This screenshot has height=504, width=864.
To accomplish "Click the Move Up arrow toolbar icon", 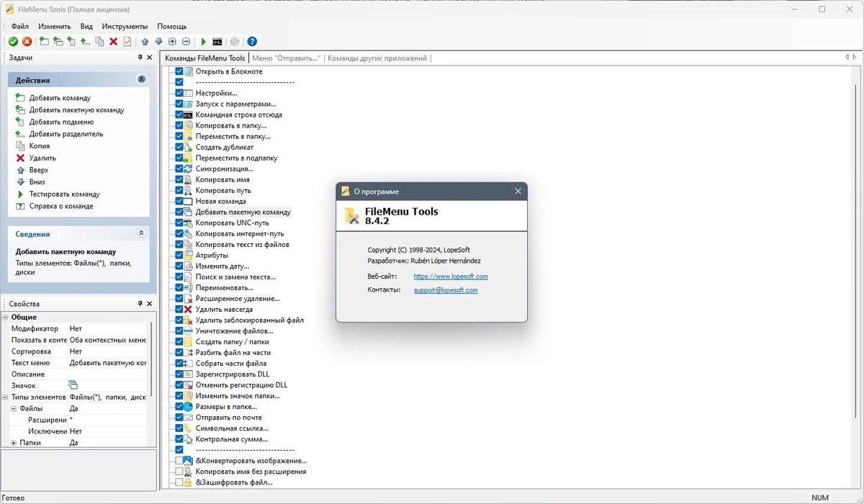I will [x=145, y=42].
